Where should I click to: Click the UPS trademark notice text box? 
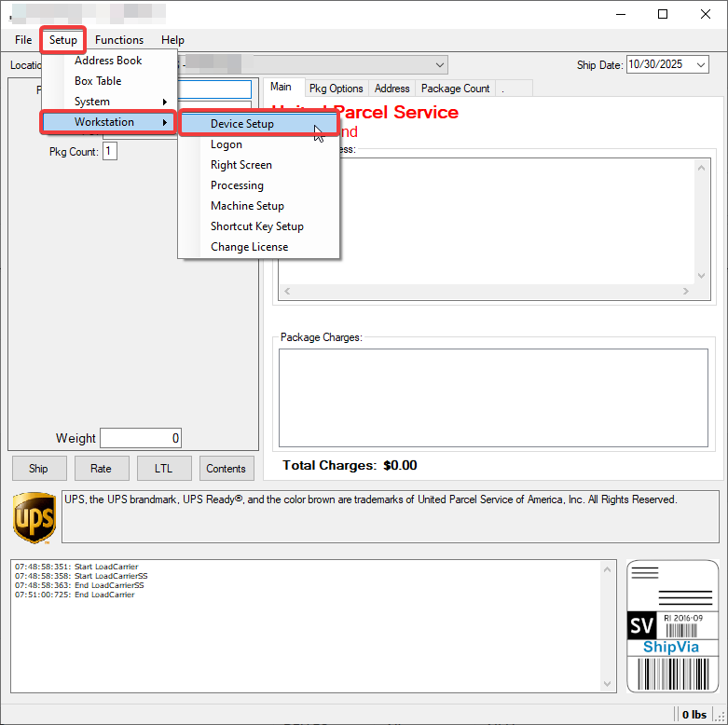click(x=391, y=516)
